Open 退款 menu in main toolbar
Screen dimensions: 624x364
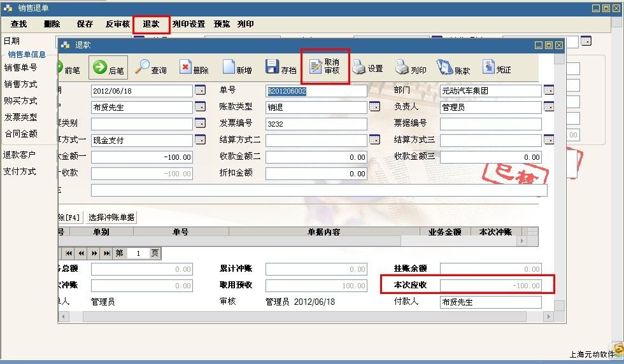(x=151, y=24)
